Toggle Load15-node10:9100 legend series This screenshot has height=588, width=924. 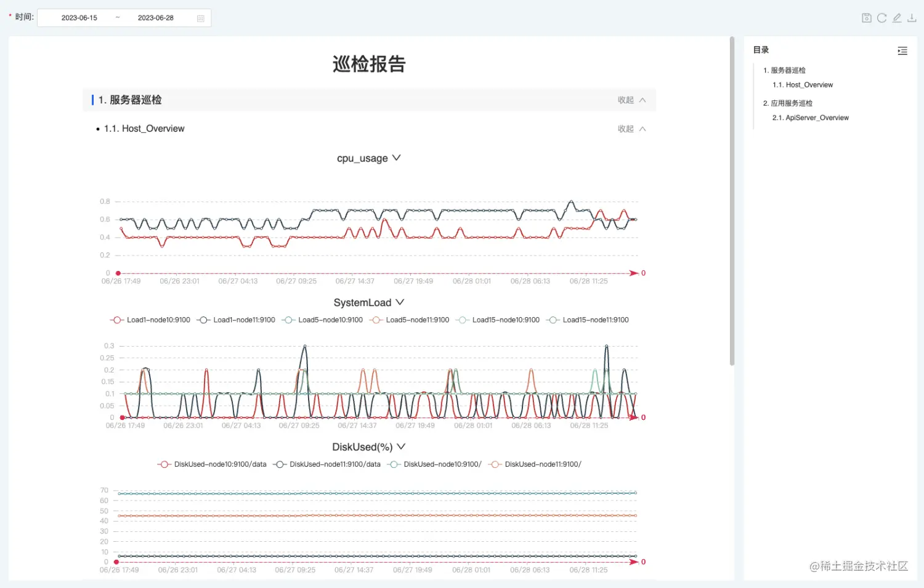coord(497,320)
